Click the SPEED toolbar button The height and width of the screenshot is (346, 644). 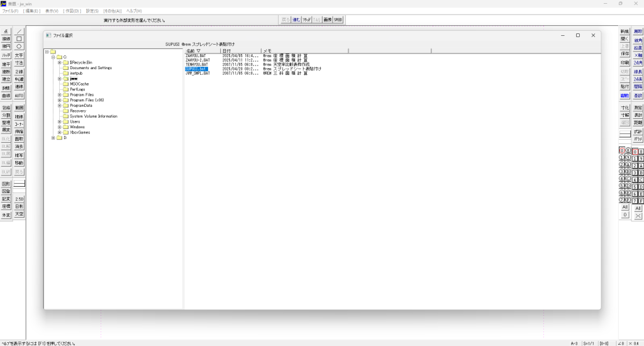point(338,20)
